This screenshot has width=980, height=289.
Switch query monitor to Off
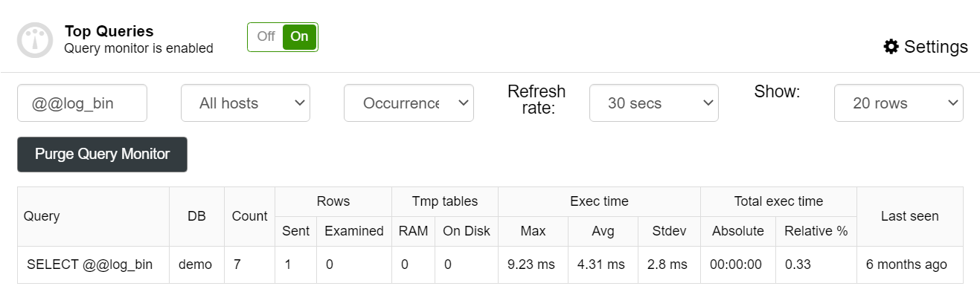pos(266,36)
